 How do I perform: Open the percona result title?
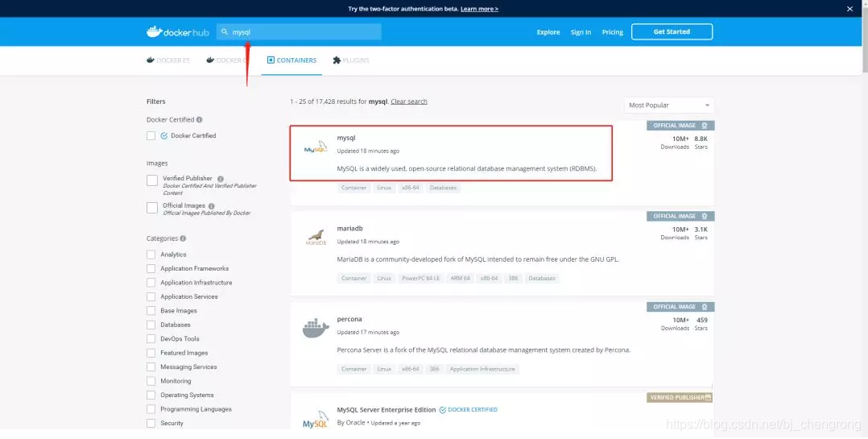(x=349, y=320)
